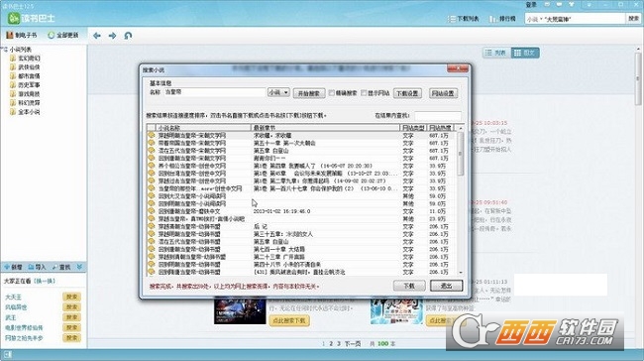Click results list scrollbar down arrow
This screenshot has width=644, height=361.
click(x=461, y=272)
